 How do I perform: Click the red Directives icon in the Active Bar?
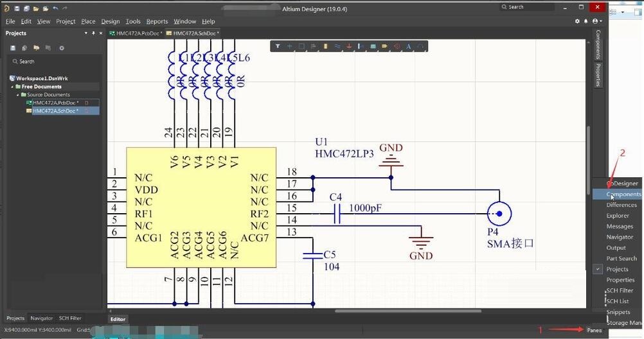click(x=397, y=46)
